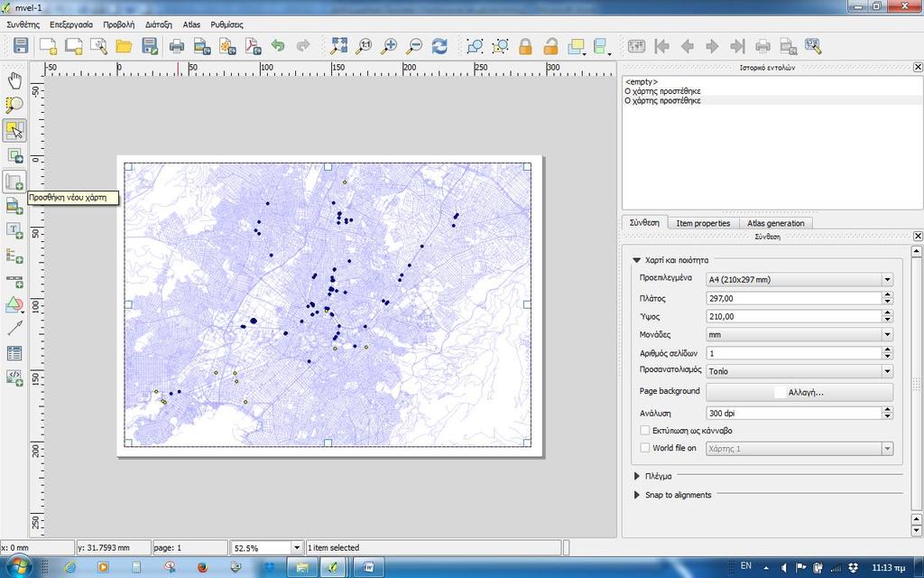Open Atlas settings from toolbar
The width and height of the screenshot is (924, 578).
click(813, 46)
